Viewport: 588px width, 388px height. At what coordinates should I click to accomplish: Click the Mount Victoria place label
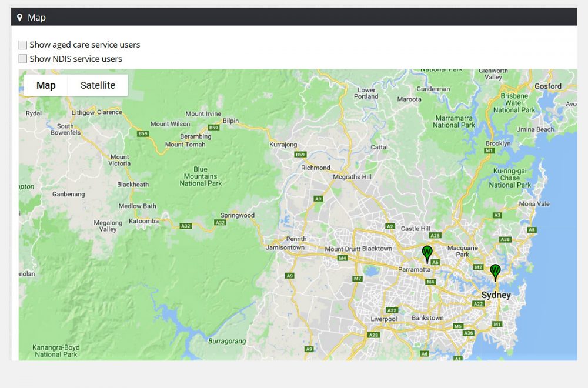pos(119,160)
